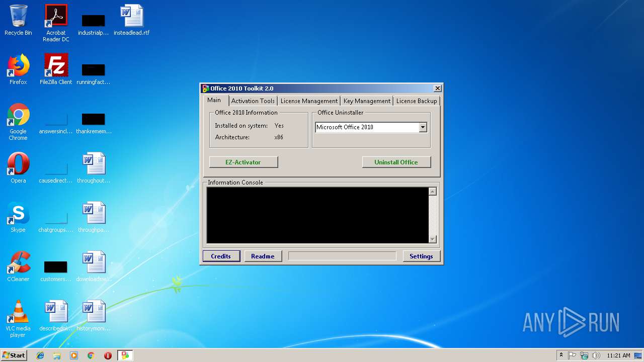Select the thankremem... desktop file

click(x=94, y=122)
